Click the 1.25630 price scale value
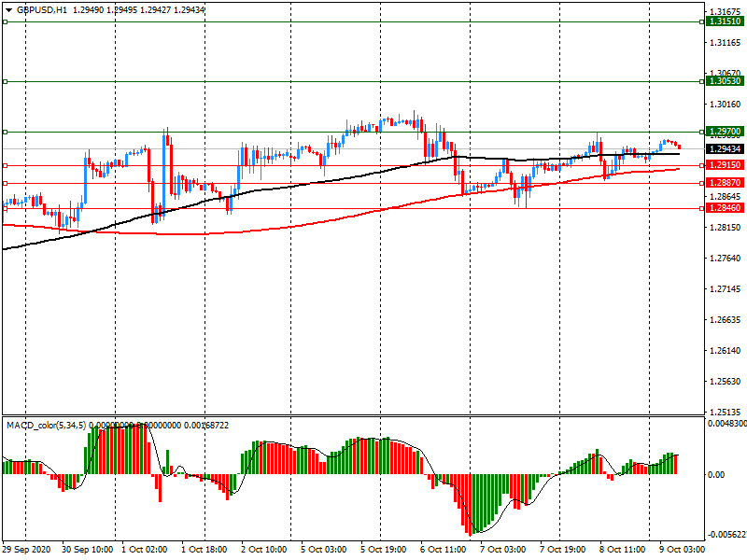This screenshot has width=747, height=560. [x=726, y=382]
